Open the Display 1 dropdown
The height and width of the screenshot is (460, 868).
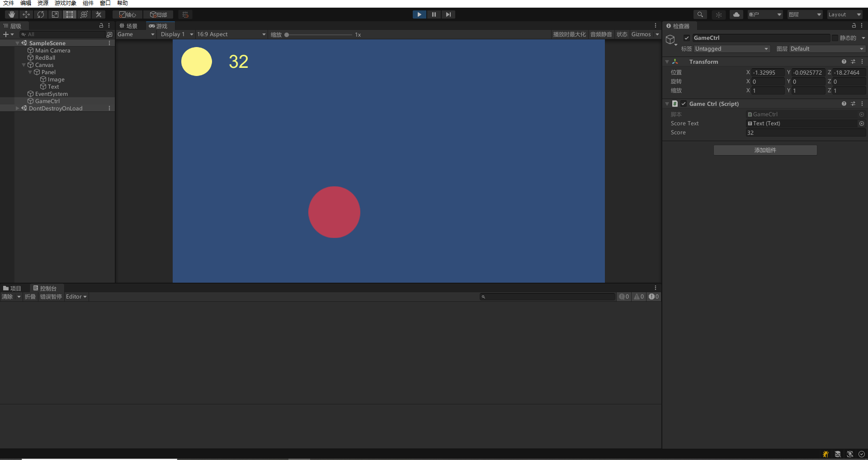177,34
